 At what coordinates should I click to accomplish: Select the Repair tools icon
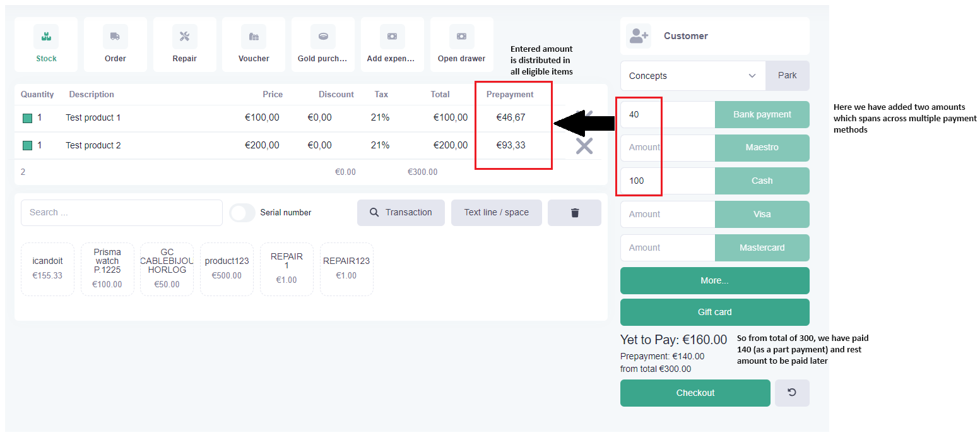point(184,37)
